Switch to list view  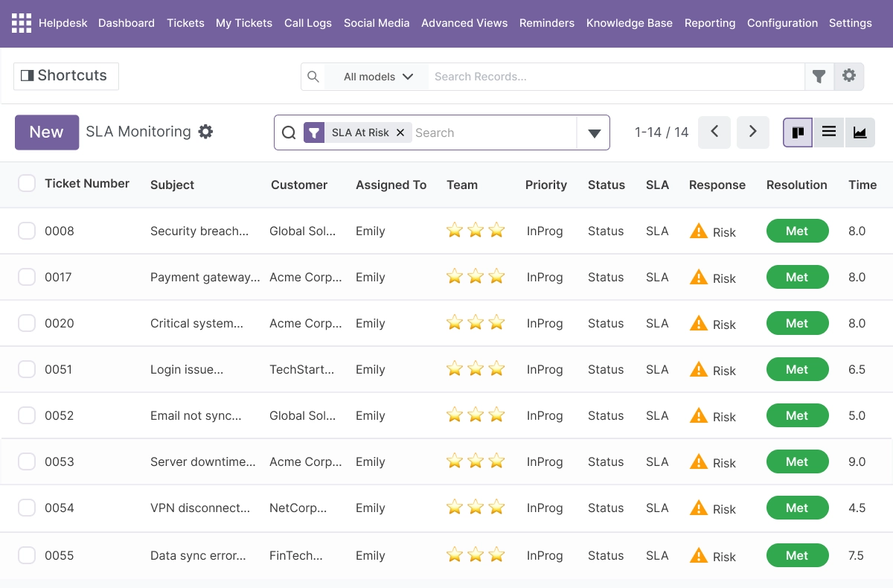pos(829,132)
